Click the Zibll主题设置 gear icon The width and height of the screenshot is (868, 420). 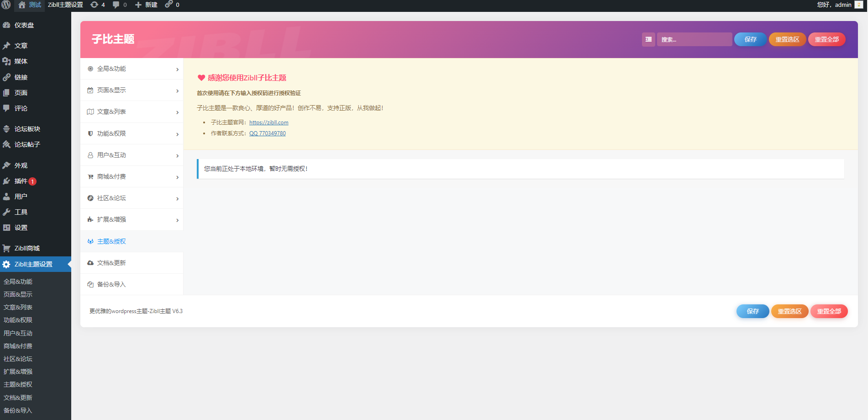point(6,264)
